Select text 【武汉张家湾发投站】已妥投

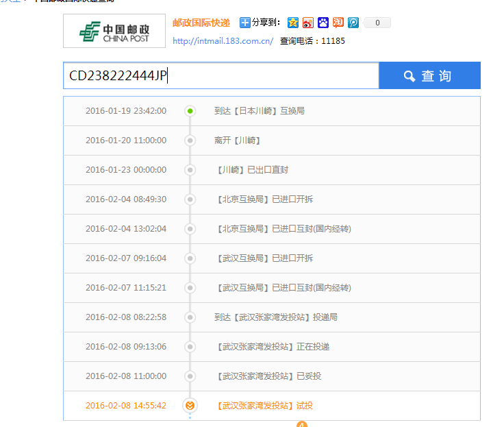pyautogui.click(x=268, y=376)
